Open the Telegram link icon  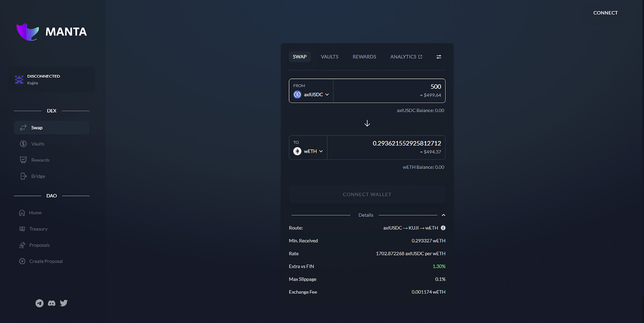[39, 303]
